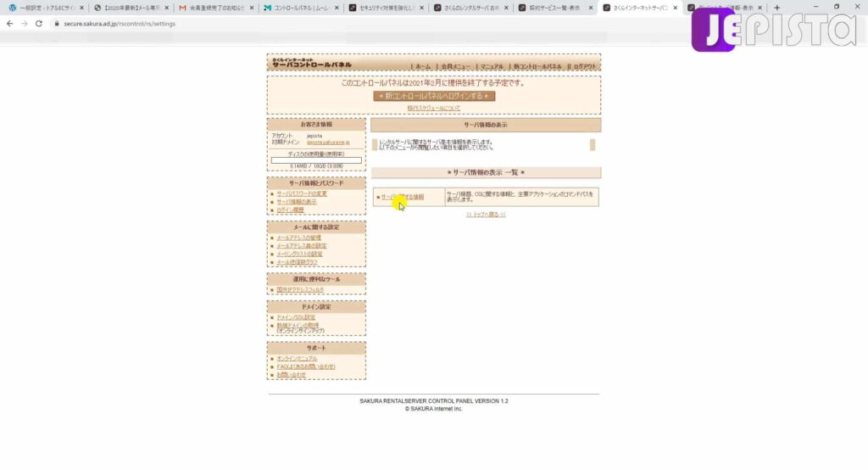Open 新コントロールパネル in the header menu

537,66
